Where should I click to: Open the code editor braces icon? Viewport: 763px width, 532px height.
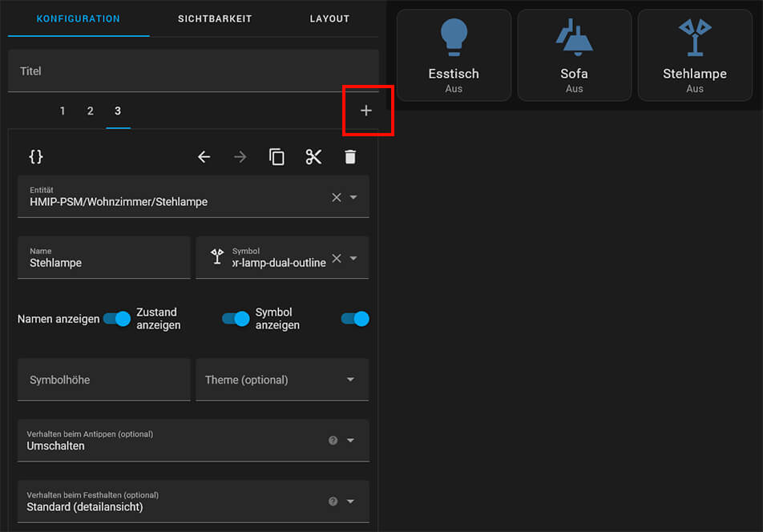point(36,157)
